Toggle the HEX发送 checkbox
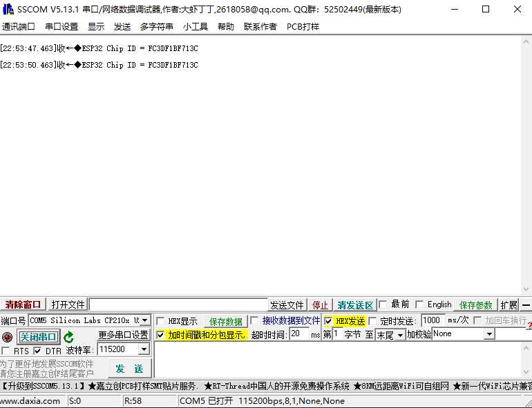The image size is (532, 408). coord(328,321)
